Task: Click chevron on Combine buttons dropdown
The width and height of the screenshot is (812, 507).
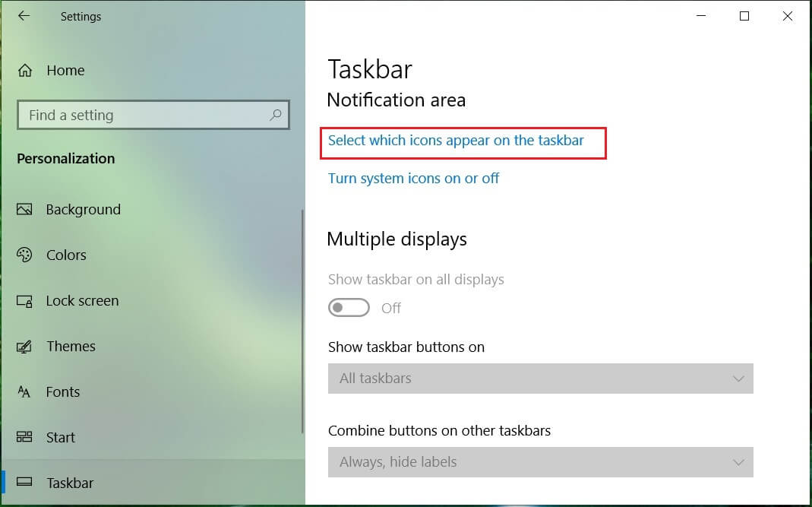Action: coord(738,462)
